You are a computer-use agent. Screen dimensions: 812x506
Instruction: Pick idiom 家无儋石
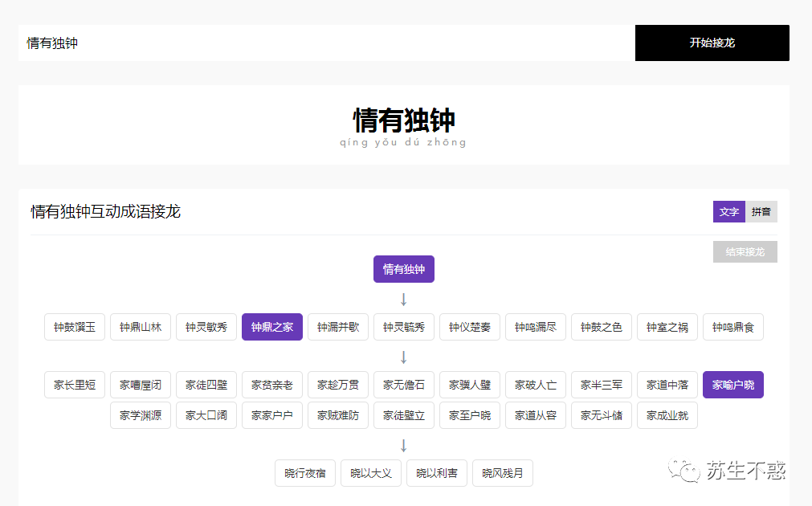(x=404, y=385)
